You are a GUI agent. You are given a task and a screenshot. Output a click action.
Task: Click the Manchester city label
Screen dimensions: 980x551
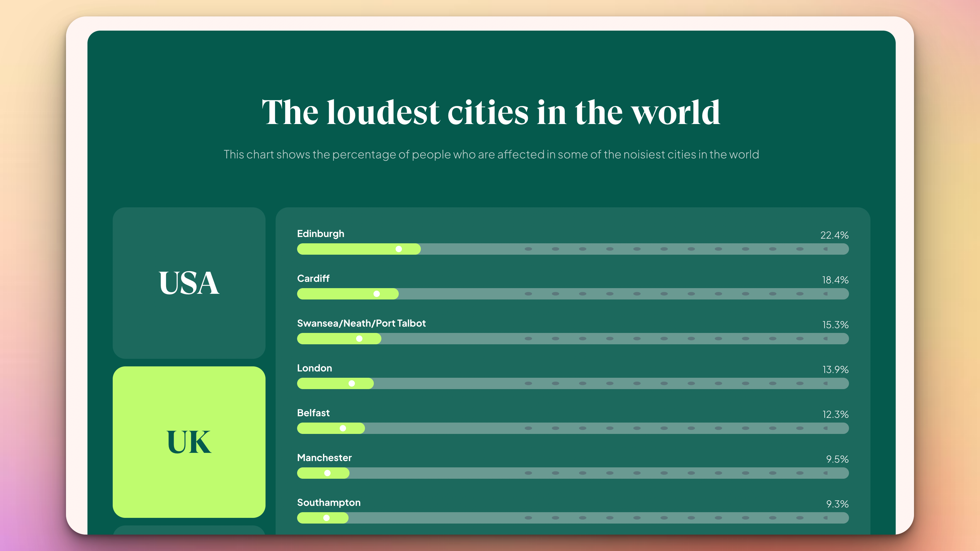[324, 458]
